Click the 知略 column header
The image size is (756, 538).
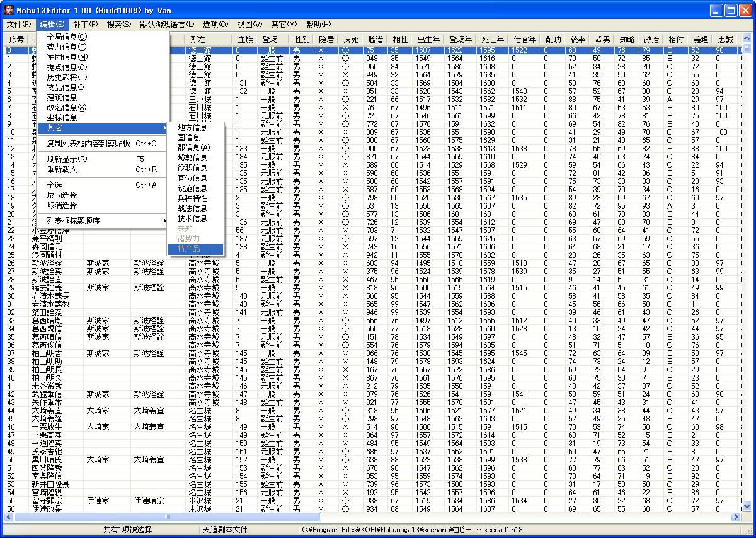pos(627,40)
